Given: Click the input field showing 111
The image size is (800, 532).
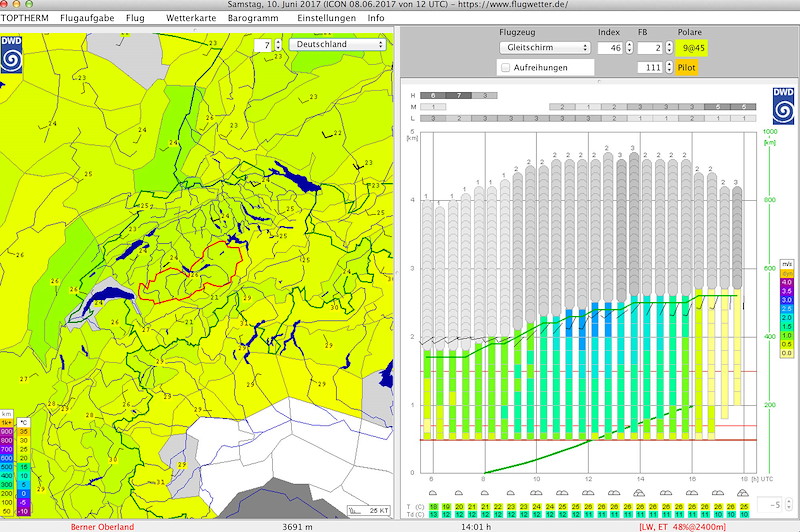Looking at the screenshot, I should coord(652,67).
